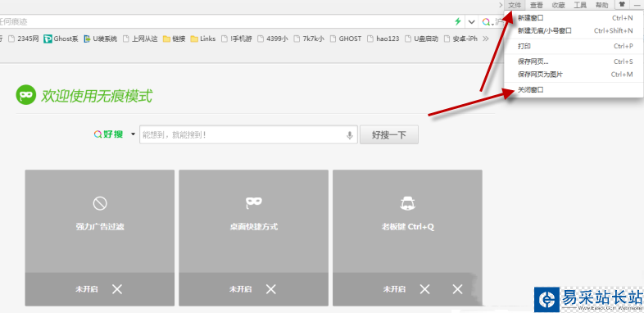644x313 pixels.
Task: Click the chevron left of the 文件 menu
Action: coord(501,5)
